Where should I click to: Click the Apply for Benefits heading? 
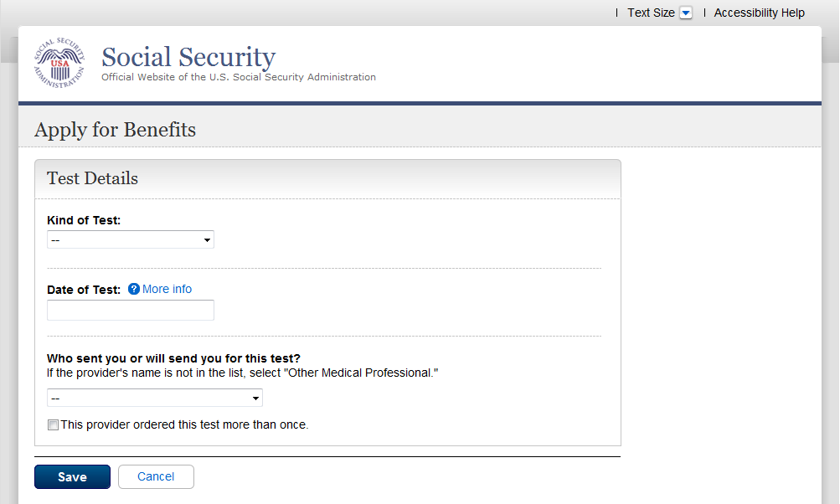pyautogui.click(x=115, y=130)
